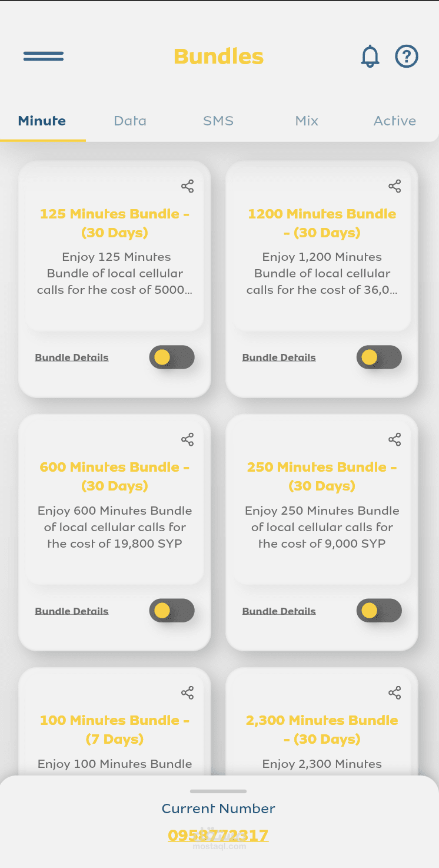Share the 250 Minutes Bundle
Image resolution: width=439 pixels, height=868 pixels.
(395, 440)
